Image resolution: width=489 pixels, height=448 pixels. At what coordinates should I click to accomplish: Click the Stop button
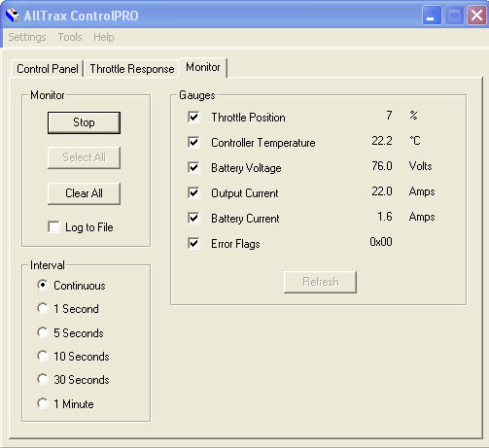tap(84, 122)
